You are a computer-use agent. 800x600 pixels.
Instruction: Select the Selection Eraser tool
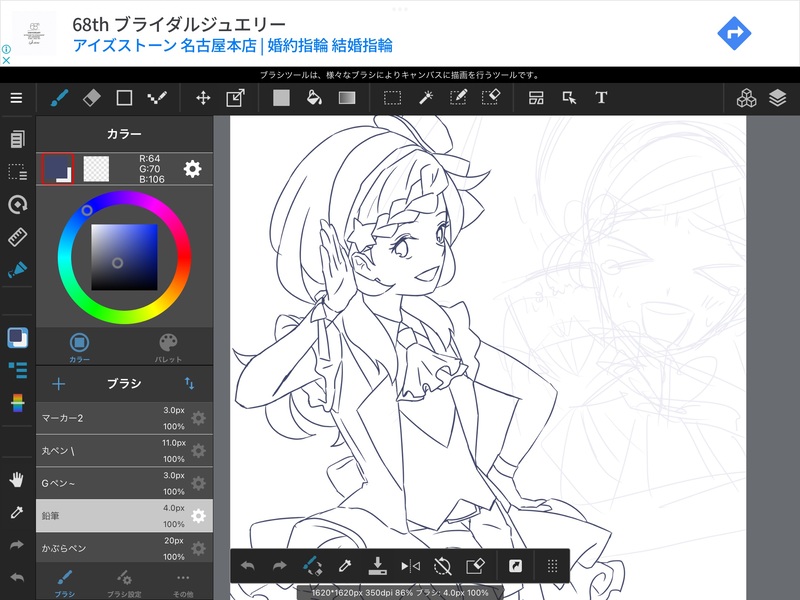pyautogui.click(x=491, y=97)
